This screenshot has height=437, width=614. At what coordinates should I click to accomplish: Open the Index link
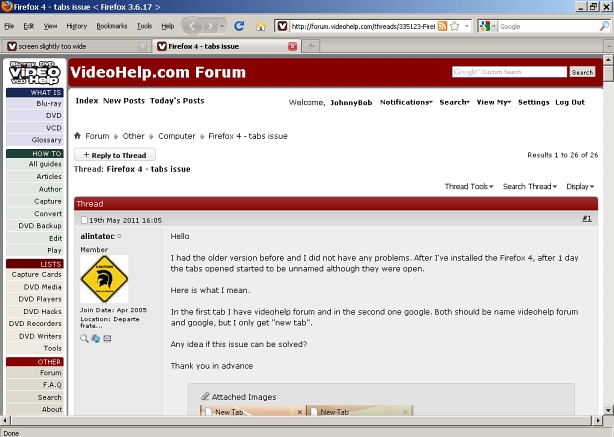[87, 101]
